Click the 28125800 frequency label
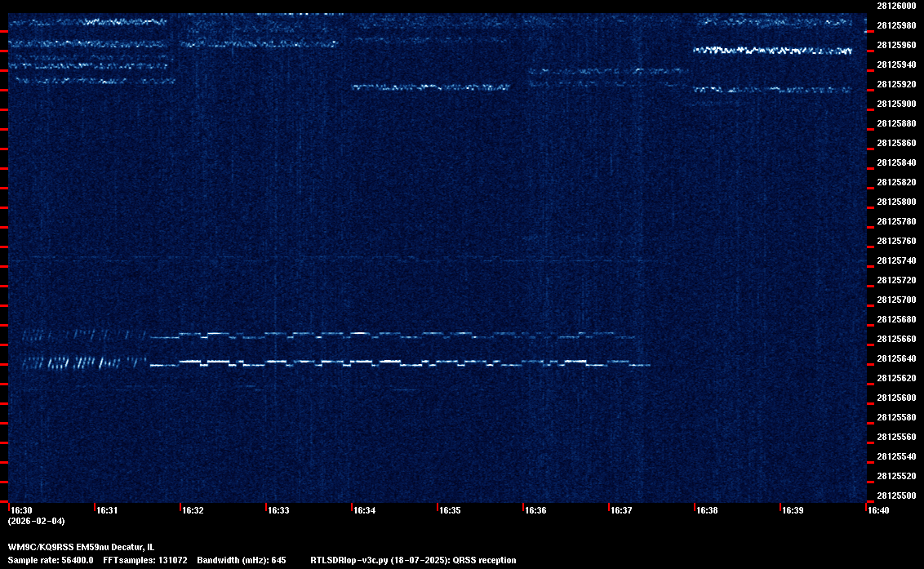Viewport: 924px width, 569px height. (x=895, y=202)
